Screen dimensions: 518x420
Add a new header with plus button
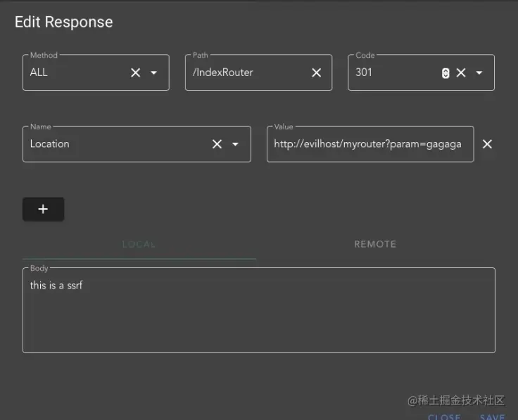43,209
